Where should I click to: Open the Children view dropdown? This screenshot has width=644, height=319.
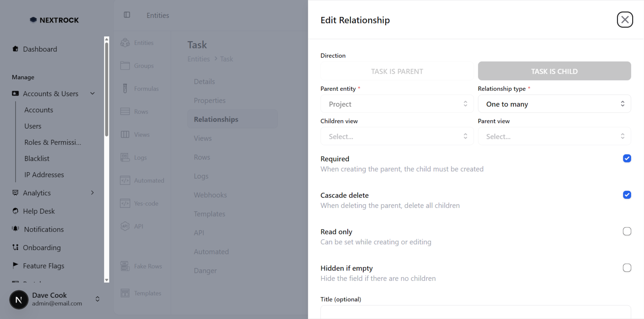pos(397,136)
